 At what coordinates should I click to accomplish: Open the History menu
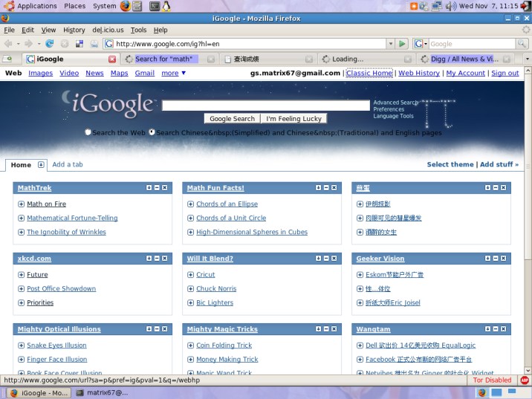(x=74, y=30)
